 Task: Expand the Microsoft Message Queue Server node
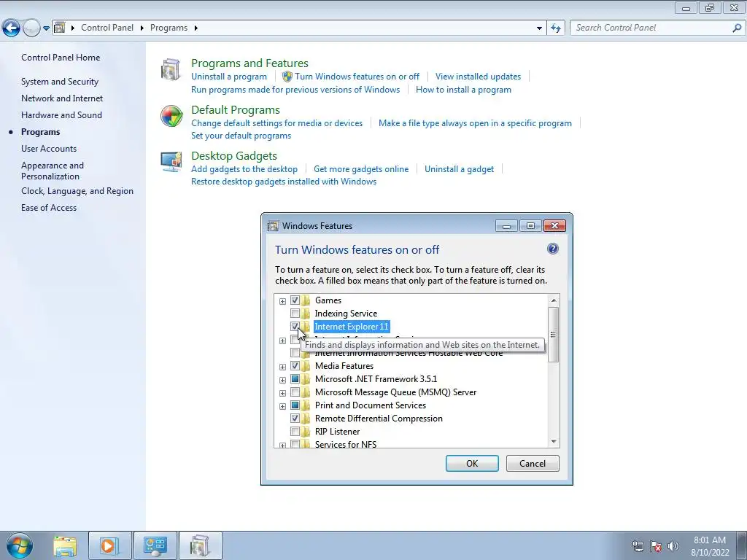coord(282,393)
